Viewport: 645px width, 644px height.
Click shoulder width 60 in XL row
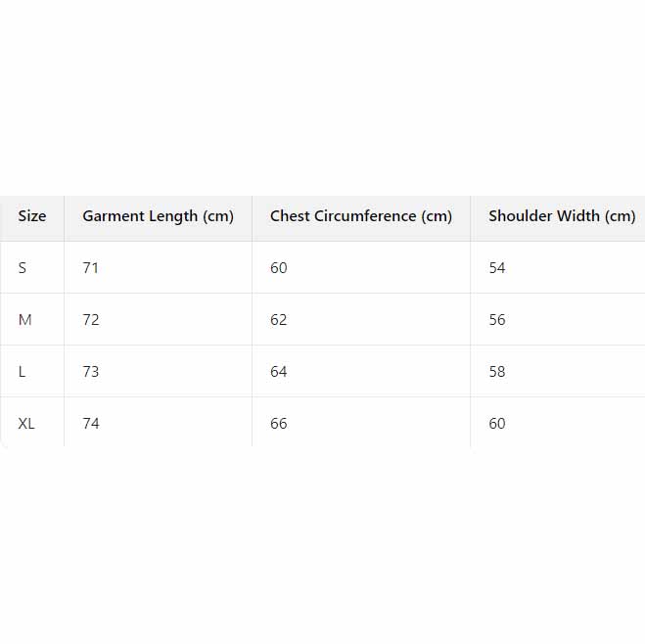[497, 424]
